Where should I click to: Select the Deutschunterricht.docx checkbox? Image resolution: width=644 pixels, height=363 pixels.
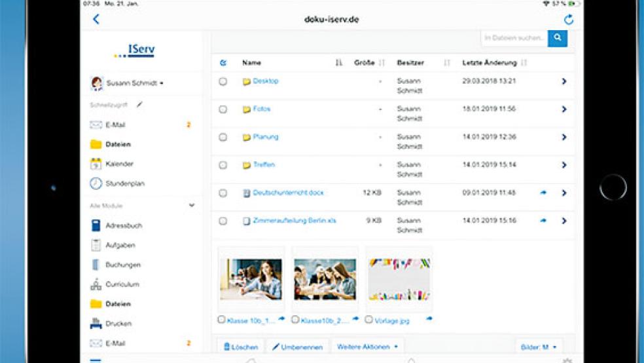223,193
